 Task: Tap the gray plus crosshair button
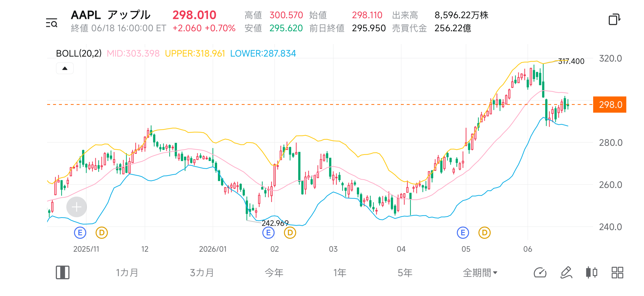[76, 207]
